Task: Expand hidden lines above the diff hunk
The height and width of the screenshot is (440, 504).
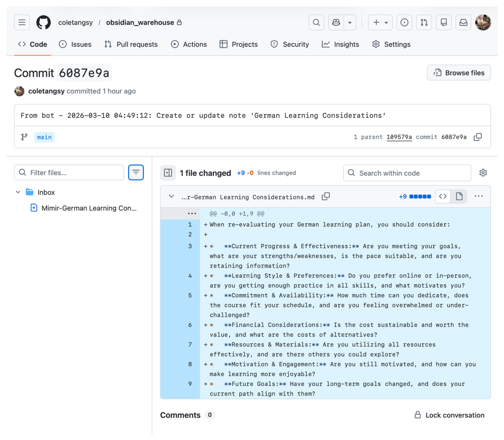Action: point(192,214)
